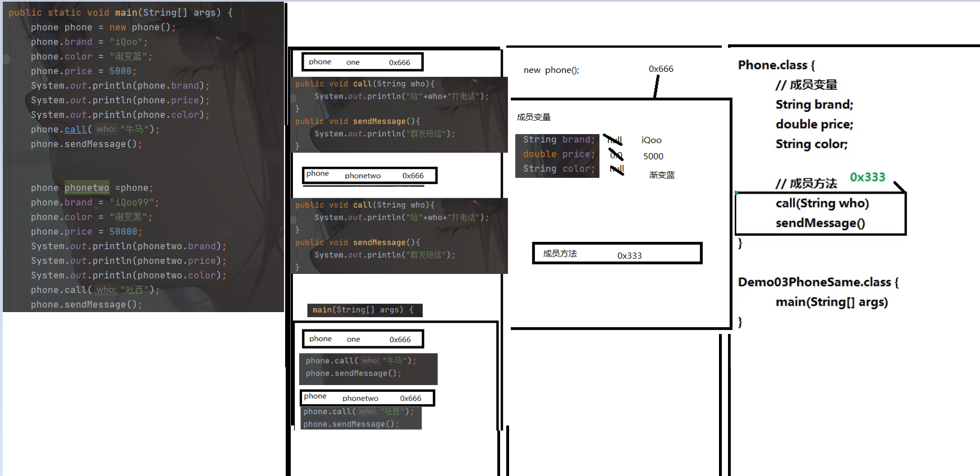Click "System.out.println(phonetwo.color);" code line

click(x=129, y=275)
